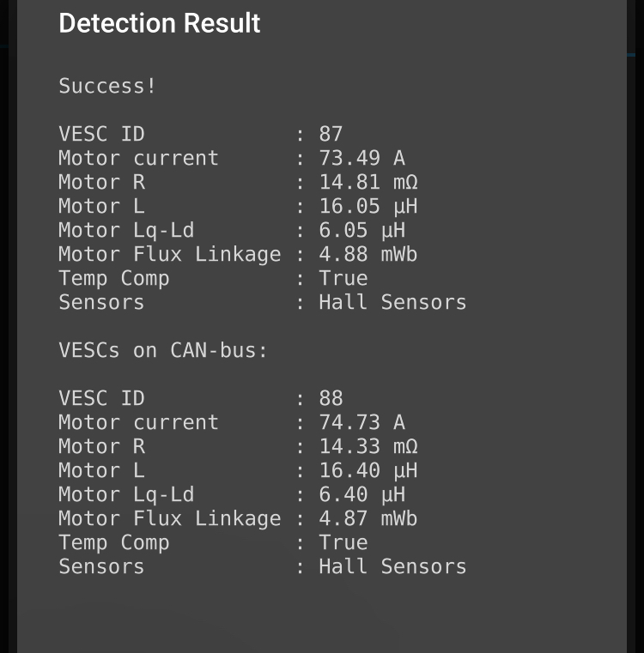
Task: Click Motor Lq-Ld value 6.40 µH
Action: [361, 495]
